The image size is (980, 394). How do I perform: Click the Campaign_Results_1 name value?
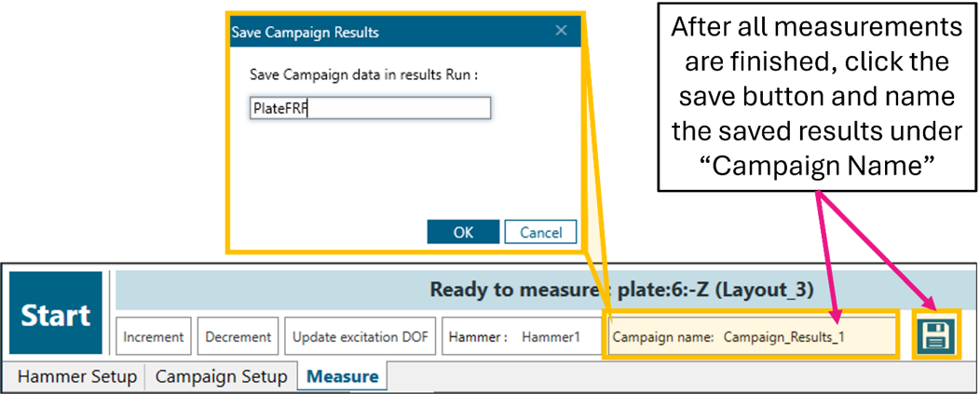pos(783,336)
